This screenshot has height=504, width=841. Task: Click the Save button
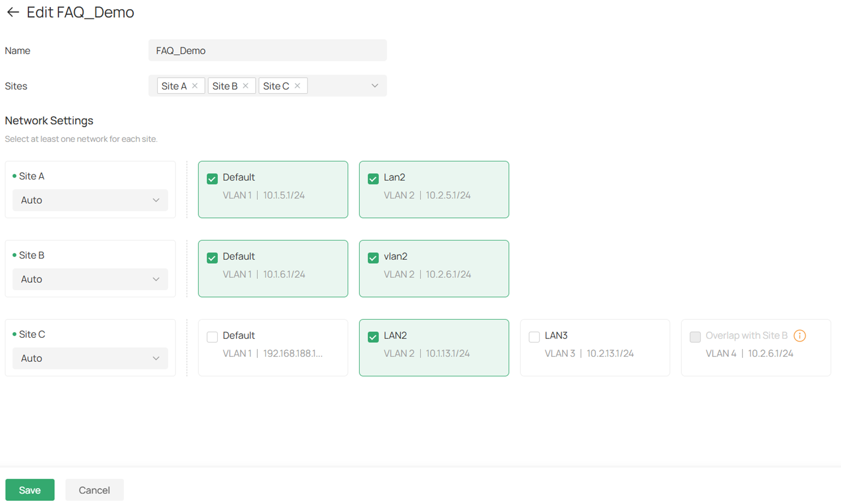pyautogui.click(x=30, y=490)
